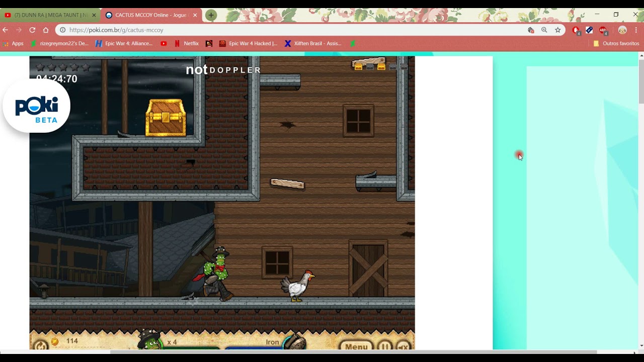The image size is (644, 362).
Task: Go to the browser home page icon
Action: 46,30
